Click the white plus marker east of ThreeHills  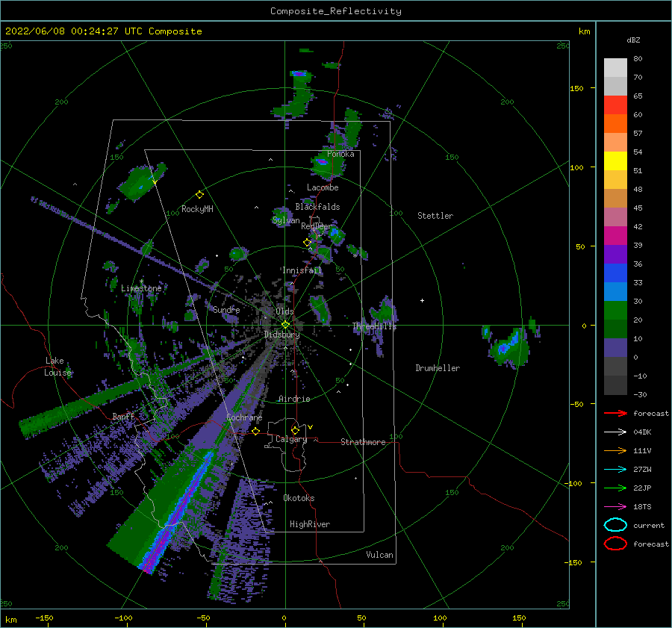coord(422,300)
